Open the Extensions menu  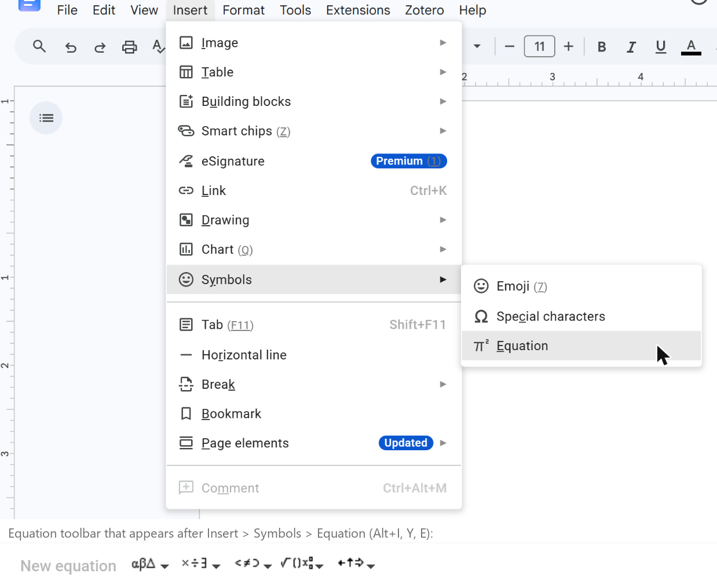358,10
